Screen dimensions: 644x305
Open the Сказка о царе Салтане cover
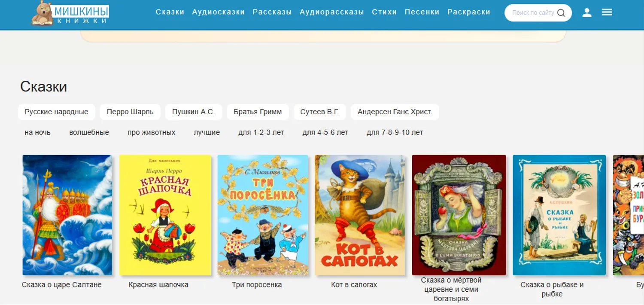click(x=67, y=215)
